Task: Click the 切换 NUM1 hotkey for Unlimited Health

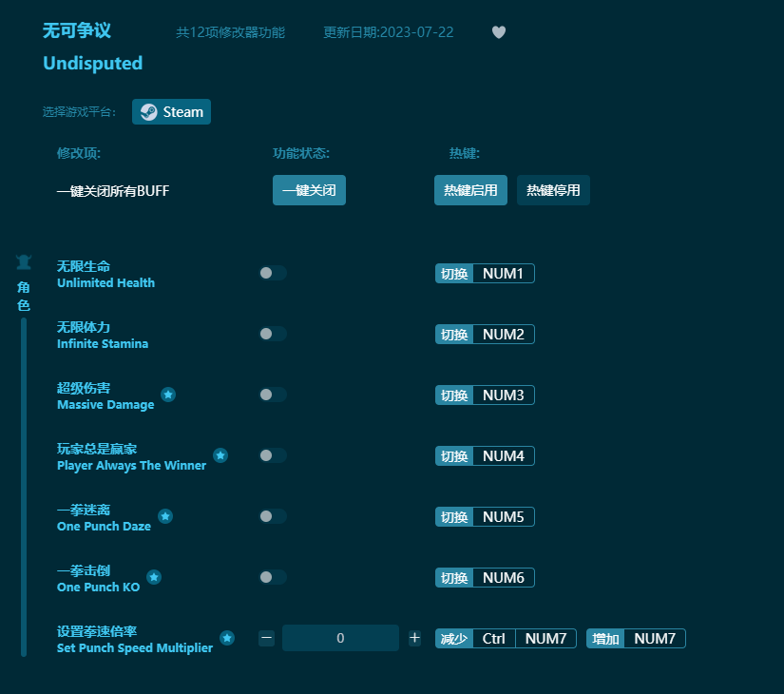Action: (x=484, y=273)
